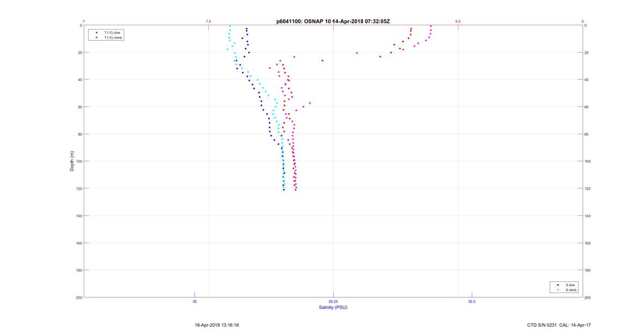Select the "100" depth tick on left axis
This screenshot has height=334, width=644.
(79, 161)
